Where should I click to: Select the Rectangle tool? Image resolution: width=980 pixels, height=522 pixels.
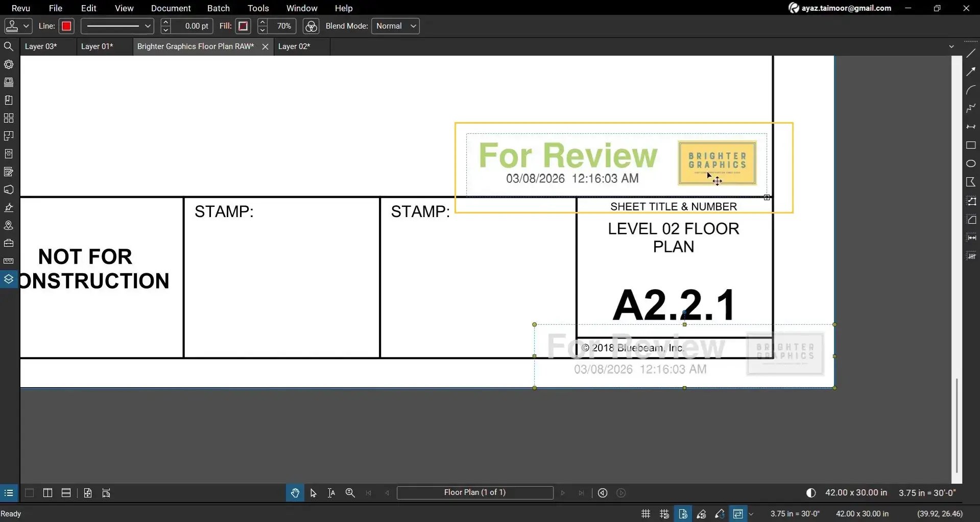point(971,145)
